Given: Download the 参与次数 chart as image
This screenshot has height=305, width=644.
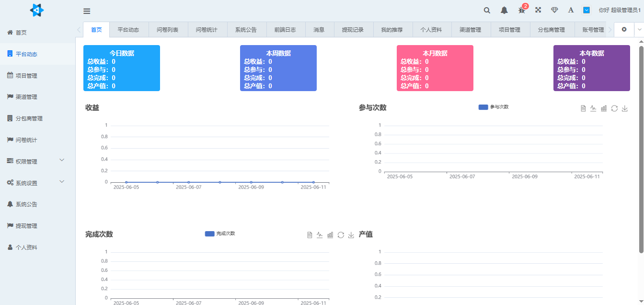Looking at the screenshot, I should pos(625,108).
